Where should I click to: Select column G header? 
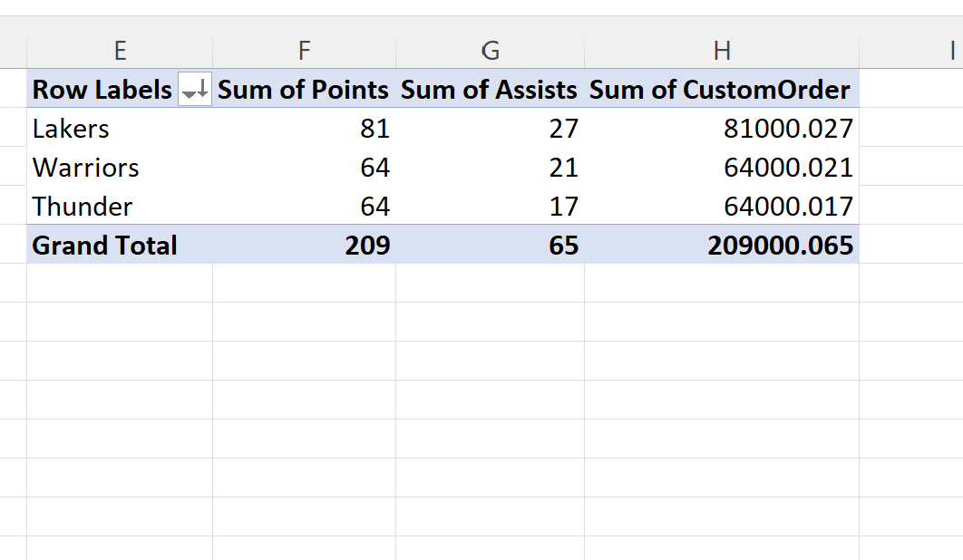(490, 51)
